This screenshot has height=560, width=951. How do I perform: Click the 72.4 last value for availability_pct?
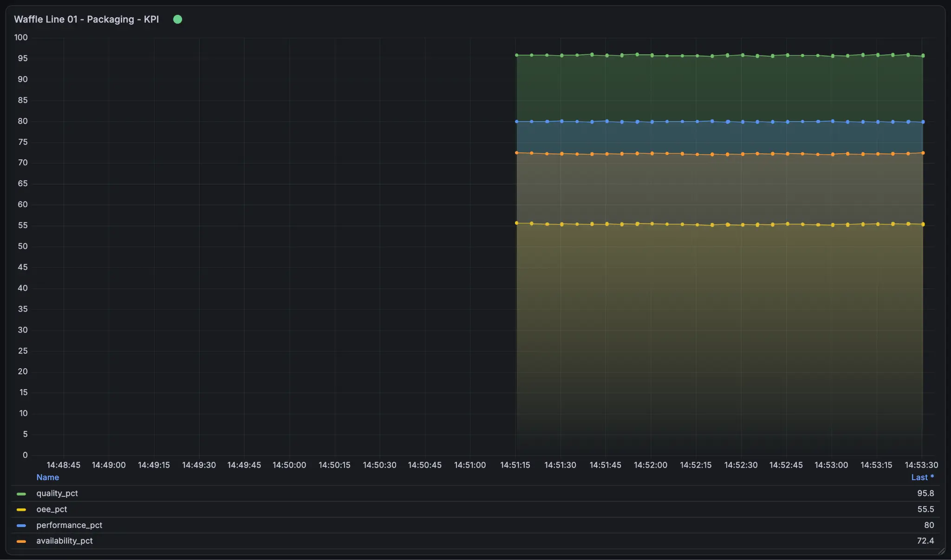pos(925,540)
